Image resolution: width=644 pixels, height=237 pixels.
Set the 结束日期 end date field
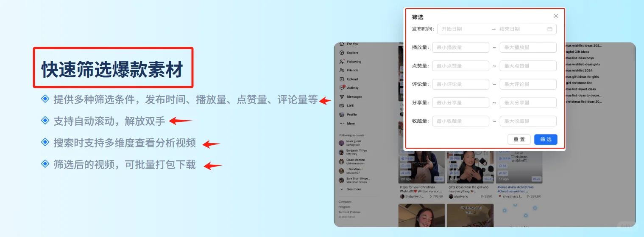tap(521, 29)
